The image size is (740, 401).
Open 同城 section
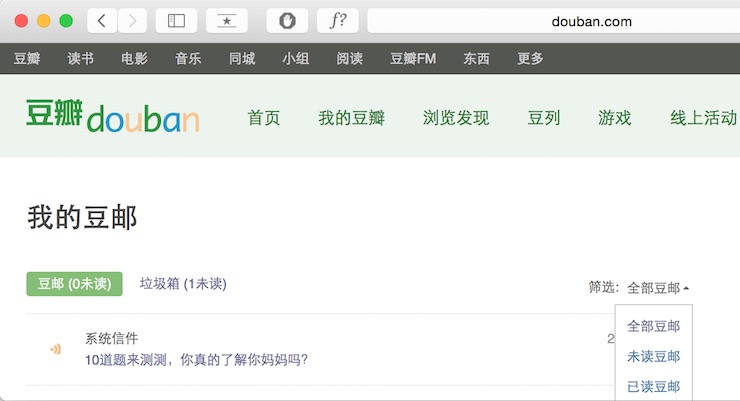[242, 58]
